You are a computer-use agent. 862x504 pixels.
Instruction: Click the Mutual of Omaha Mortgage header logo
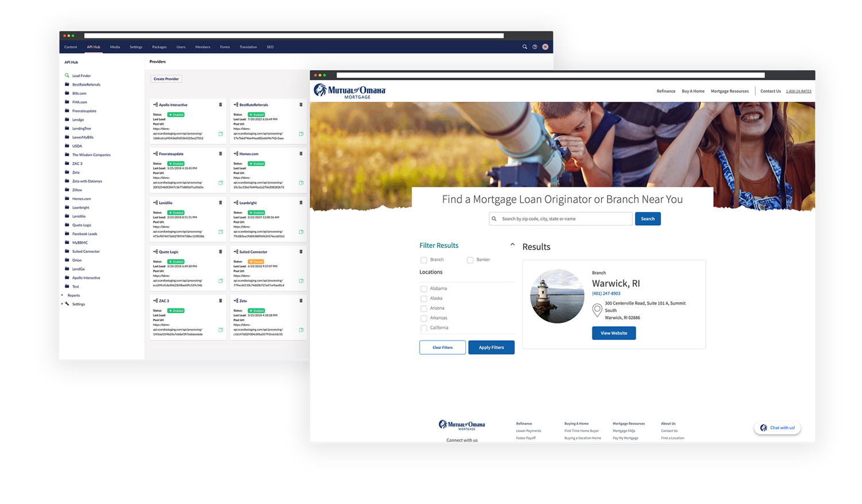pos(349,91)
